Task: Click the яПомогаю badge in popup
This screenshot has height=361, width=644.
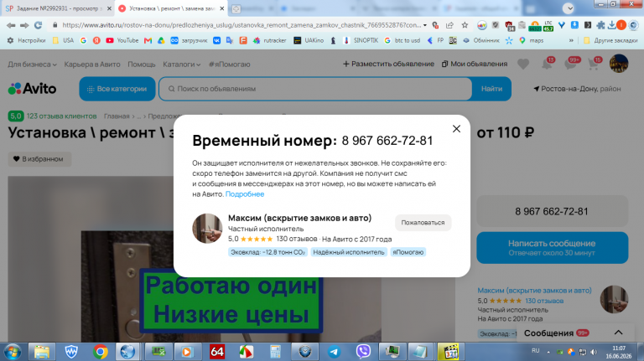Action: tap(408, 252)
